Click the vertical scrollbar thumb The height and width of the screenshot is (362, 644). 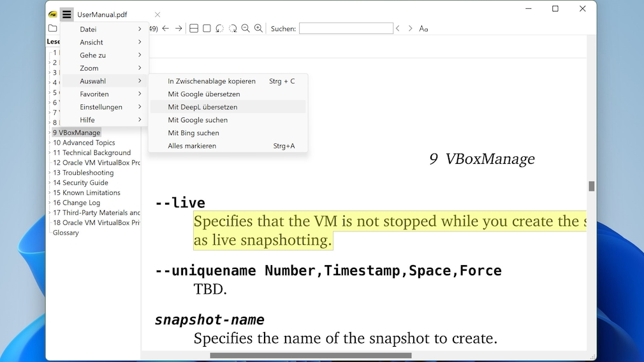[592, 186]
